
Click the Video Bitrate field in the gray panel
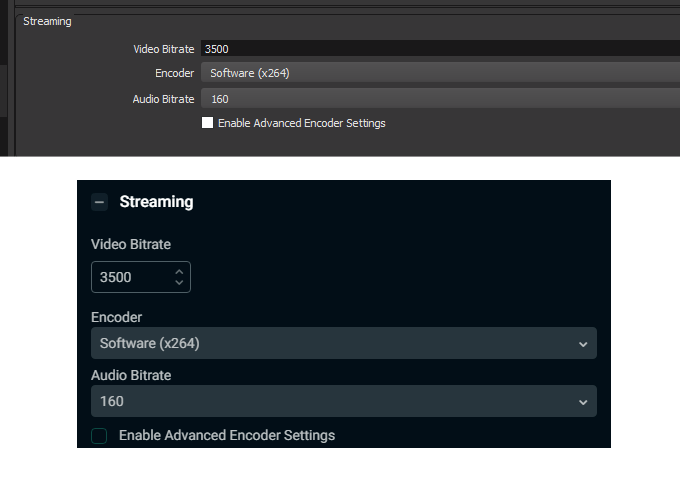click(x=440, y=48)
